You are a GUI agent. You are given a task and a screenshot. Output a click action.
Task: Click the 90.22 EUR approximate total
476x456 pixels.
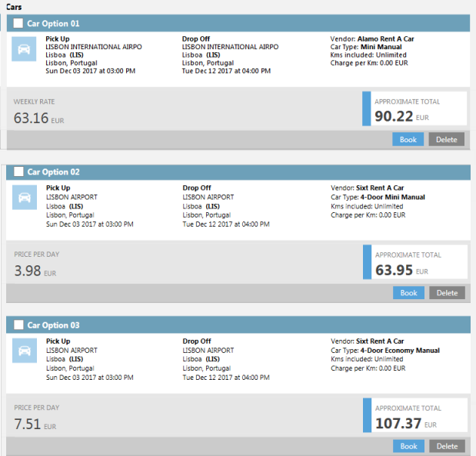coord(401,117)
